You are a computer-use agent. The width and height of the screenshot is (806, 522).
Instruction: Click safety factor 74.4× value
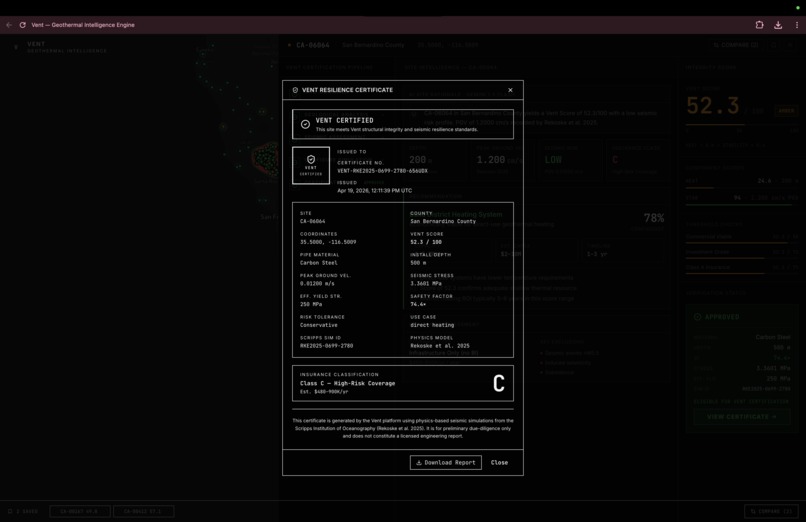click(x=418, y=304)
